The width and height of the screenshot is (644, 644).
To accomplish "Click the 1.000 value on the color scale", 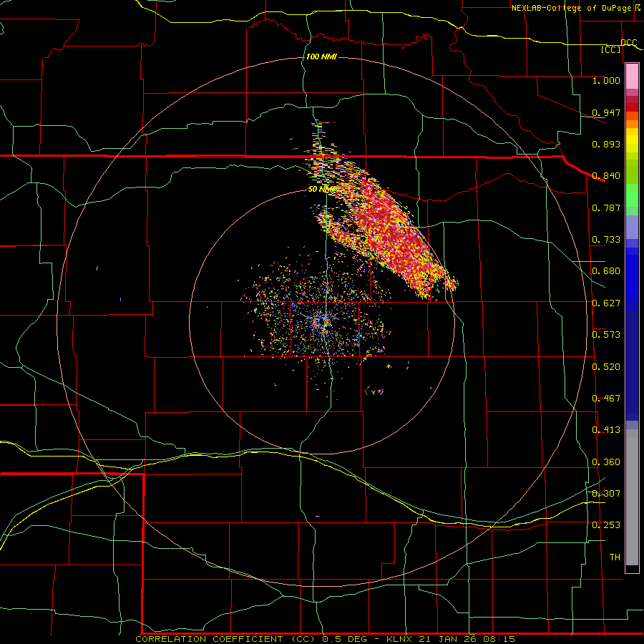I will pos(606,80).
